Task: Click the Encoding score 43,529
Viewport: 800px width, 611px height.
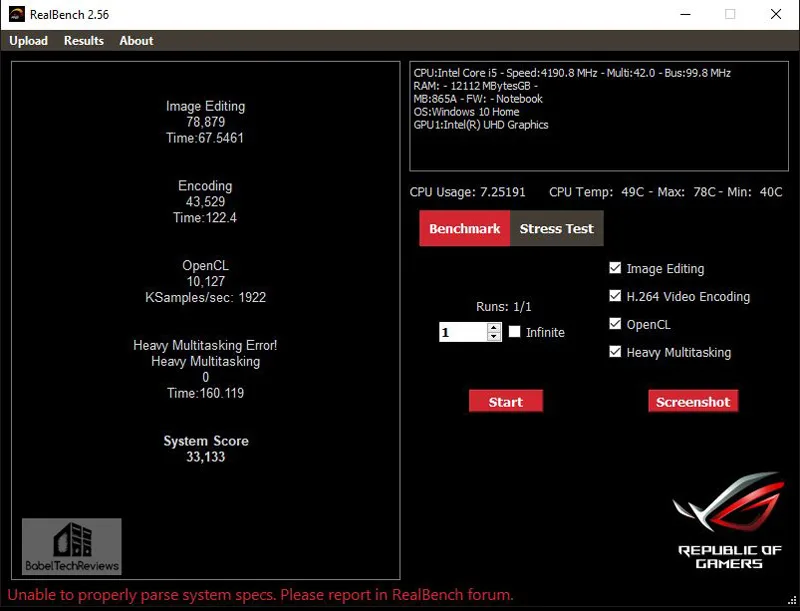Action: (x=206, y=201)
